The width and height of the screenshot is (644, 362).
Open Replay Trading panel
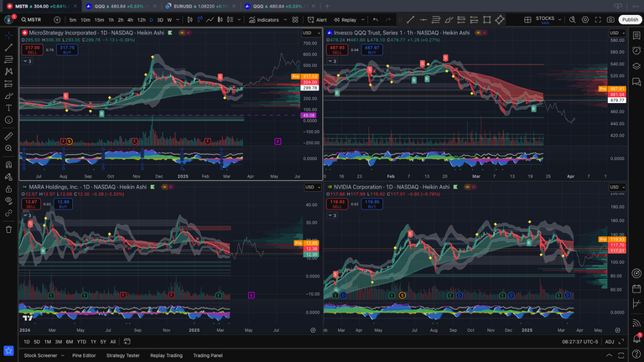point(166,355)
